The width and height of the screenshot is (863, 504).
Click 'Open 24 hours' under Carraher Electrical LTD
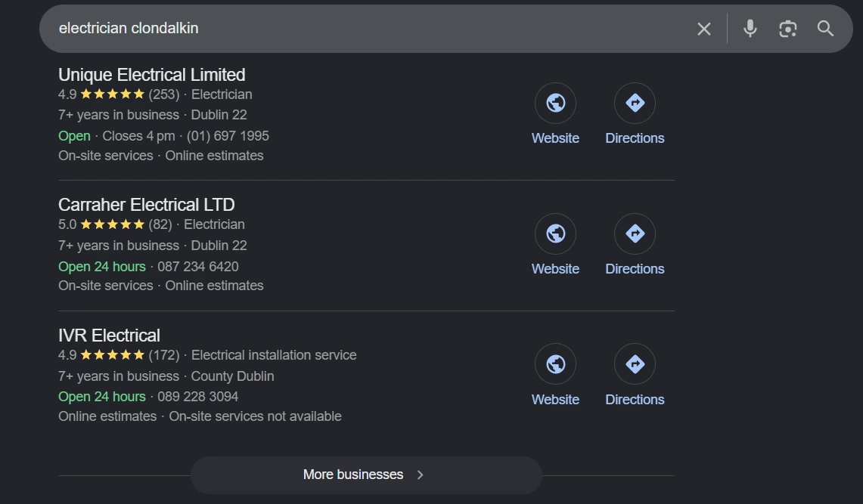coord(102,267)
